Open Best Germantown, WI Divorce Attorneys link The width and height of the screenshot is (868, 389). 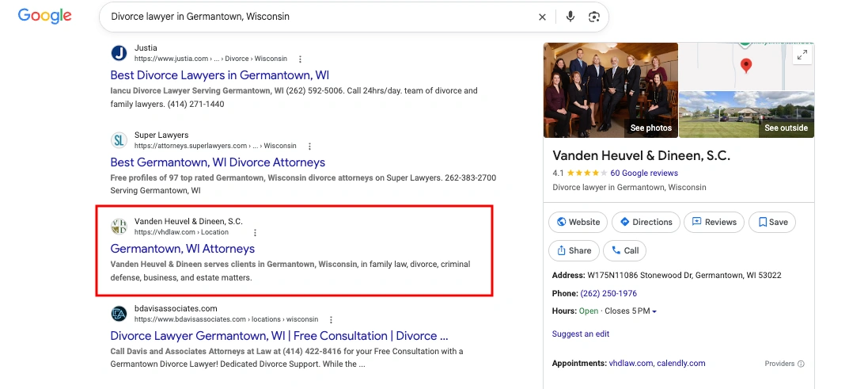tap(218, 162)
